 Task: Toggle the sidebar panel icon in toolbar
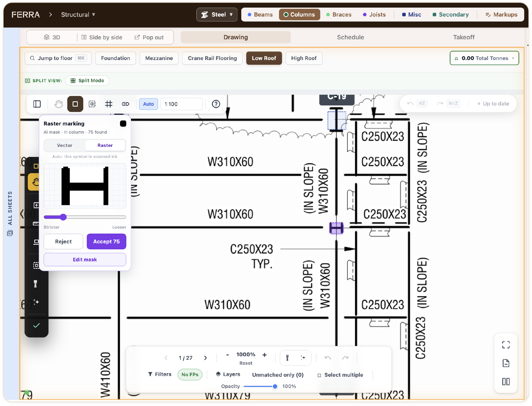point(37,104)
